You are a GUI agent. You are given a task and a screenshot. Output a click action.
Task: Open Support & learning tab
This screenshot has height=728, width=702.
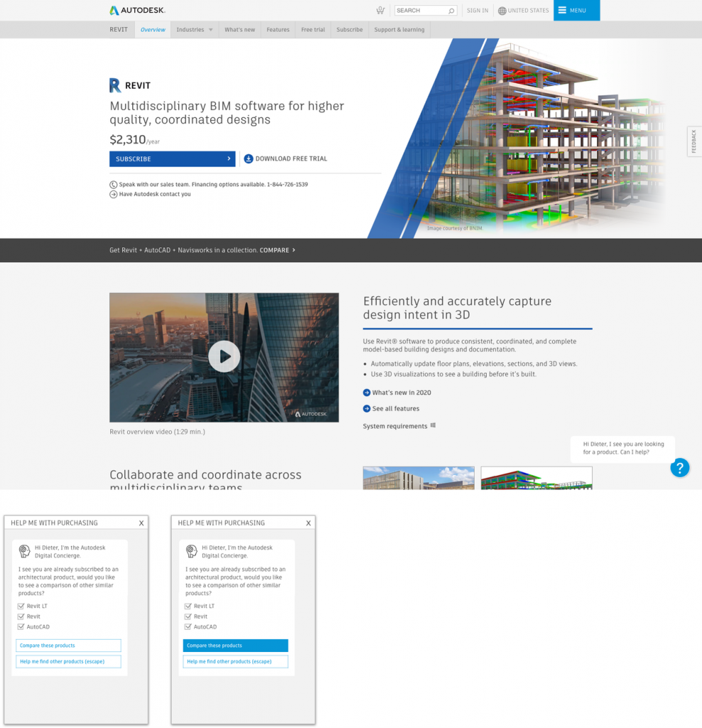pos(399,30)
